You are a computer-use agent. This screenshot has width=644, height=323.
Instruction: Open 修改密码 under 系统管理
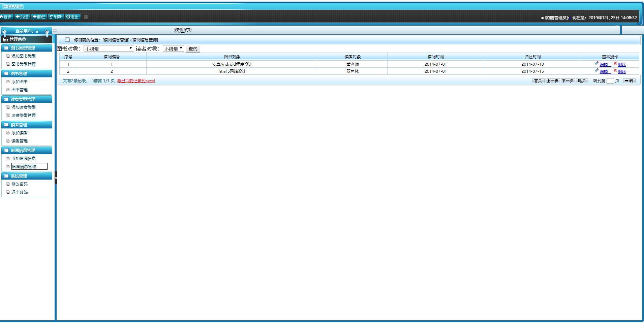point(20,184)
